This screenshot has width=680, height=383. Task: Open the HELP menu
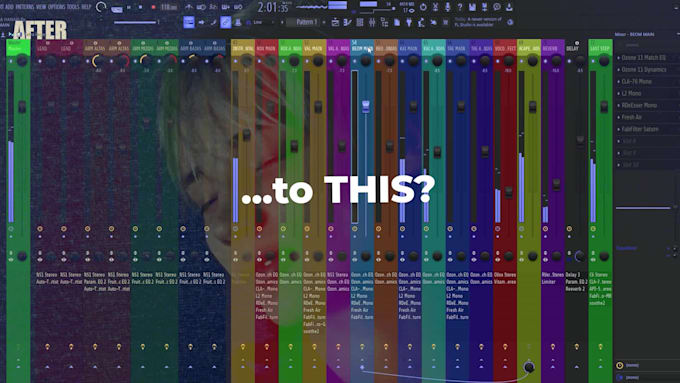pyautogui.click(x=86, y=7)
